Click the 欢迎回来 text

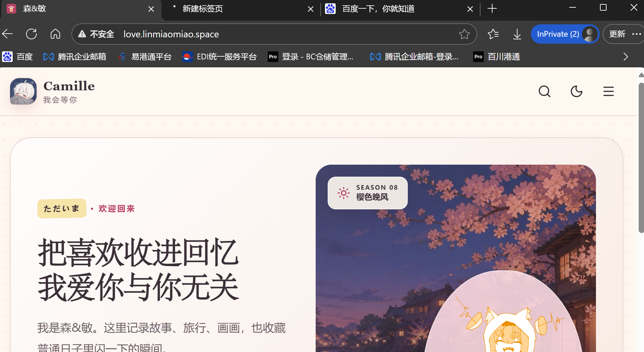(x=116, y=209)
